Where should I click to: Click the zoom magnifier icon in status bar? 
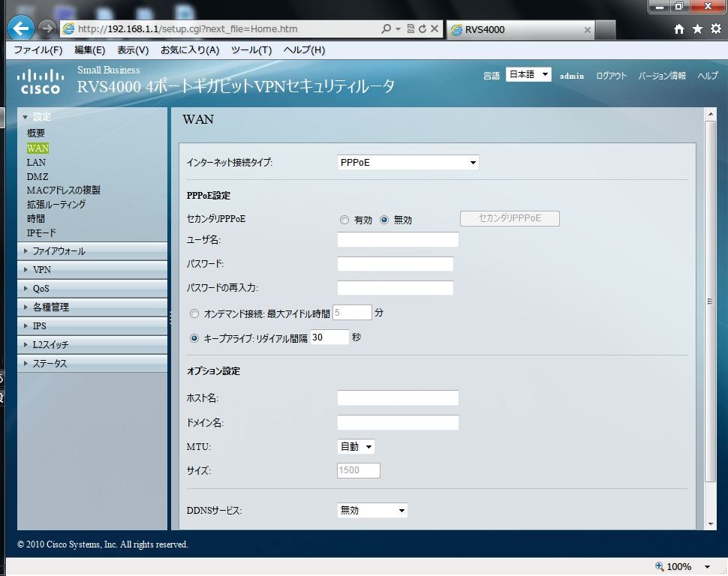659,566
